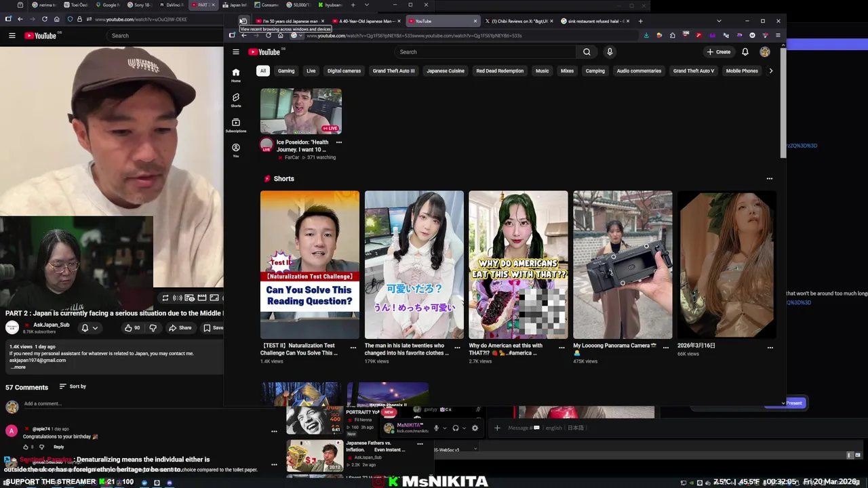
Task: Toggle loop icon on the video player controls
Action: [x=165, y=298]
